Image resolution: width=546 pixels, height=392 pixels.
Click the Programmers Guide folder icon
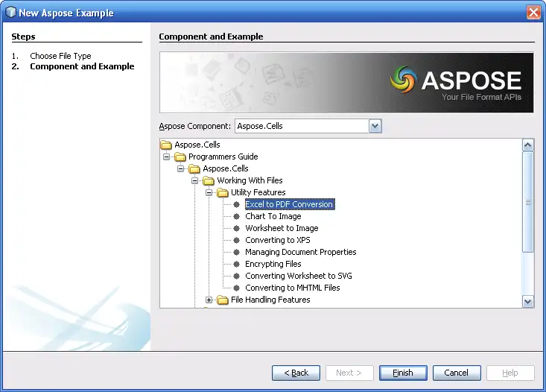[180, 157]
